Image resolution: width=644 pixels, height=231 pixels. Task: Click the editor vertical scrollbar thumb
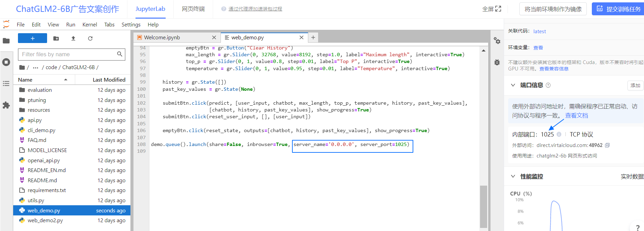pos(483,207)
